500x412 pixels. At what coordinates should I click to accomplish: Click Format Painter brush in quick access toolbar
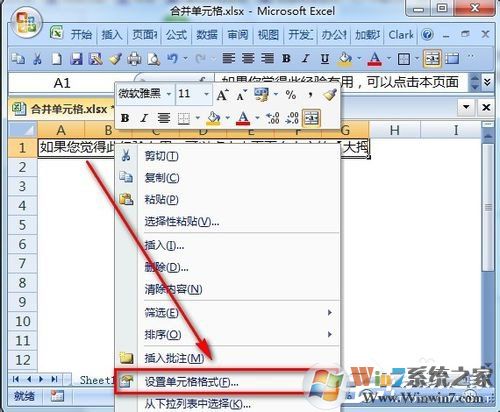tap(115, 59)
